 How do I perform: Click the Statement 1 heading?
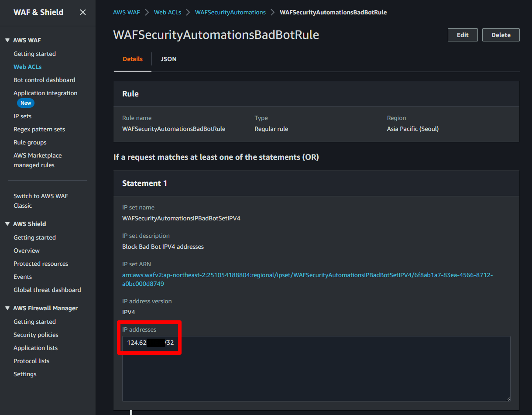coord(144,183)
